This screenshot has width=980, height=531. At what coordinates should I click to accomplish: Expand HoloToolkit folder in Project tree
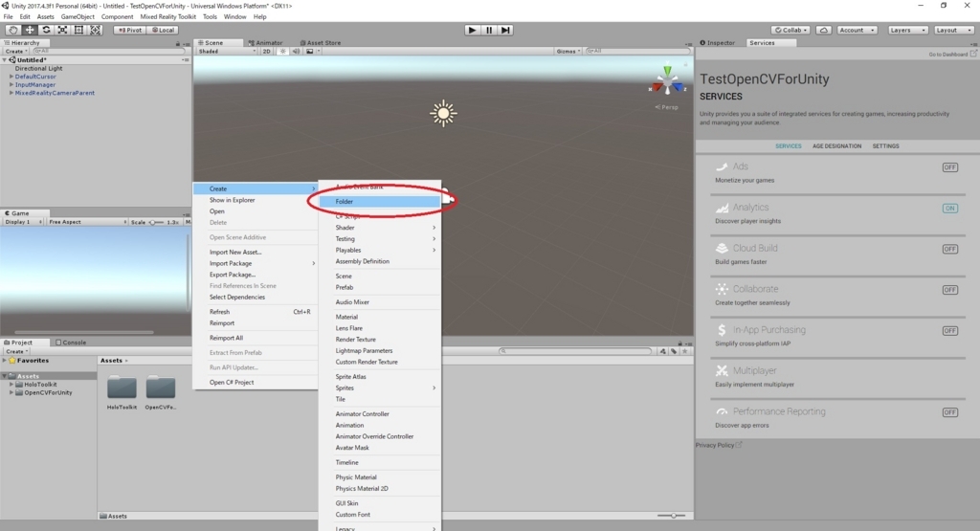(x=11, y=385)
